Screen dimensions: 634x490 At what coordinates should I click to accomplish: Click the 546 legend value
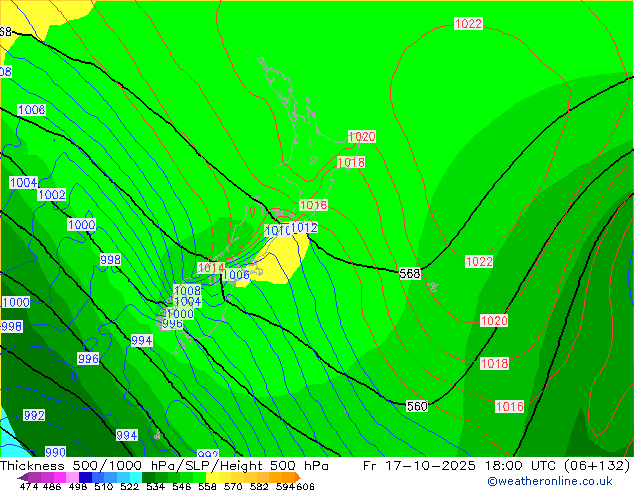(x=182, y=486)
